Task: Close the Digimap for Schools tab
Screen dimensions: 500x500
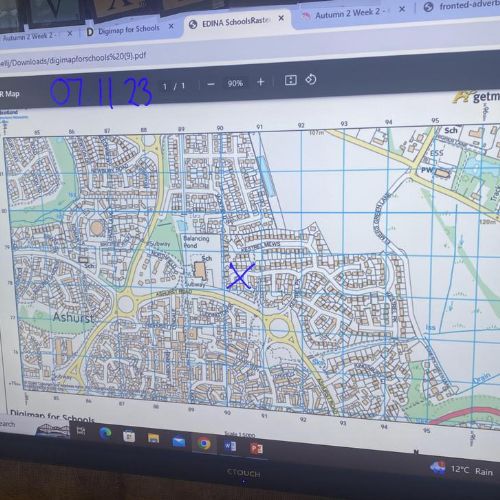Action: point(171,26)
